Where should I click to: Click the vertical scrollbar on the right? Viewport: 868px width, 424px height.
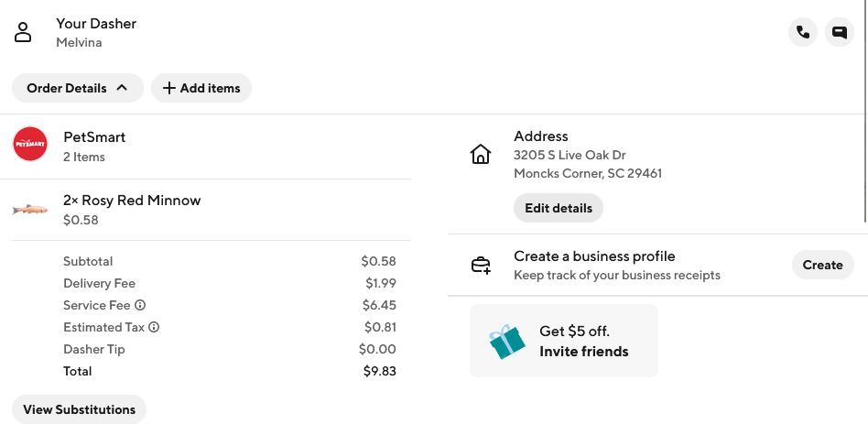pos(865,110)
